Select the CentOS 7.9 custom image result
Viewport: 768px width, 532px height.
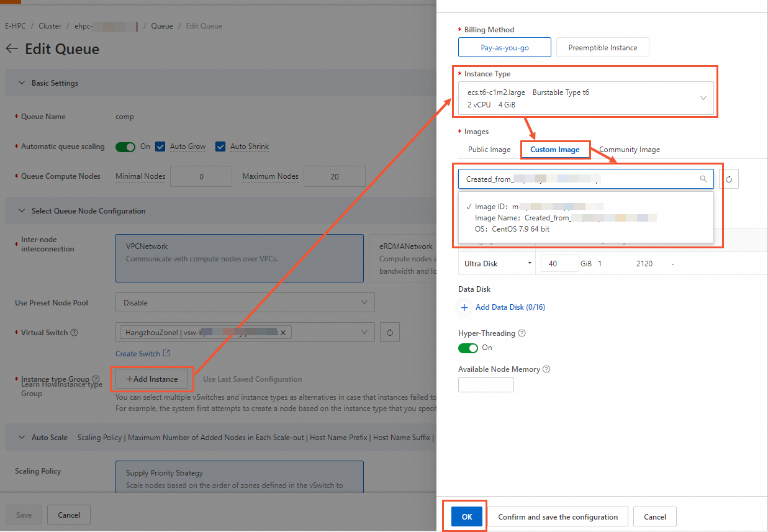(586, 218)
